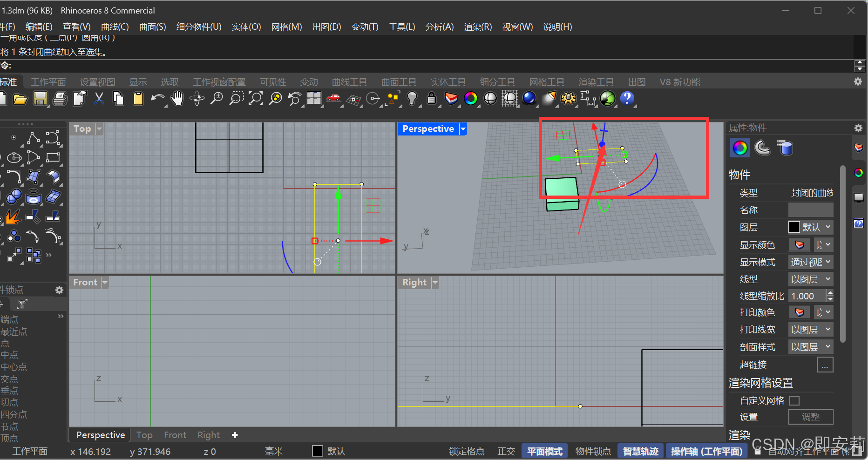Viewport: 868px width, 460px height.
Task: Click the Cut scissors icon
Action: click(x=99, y=99)
